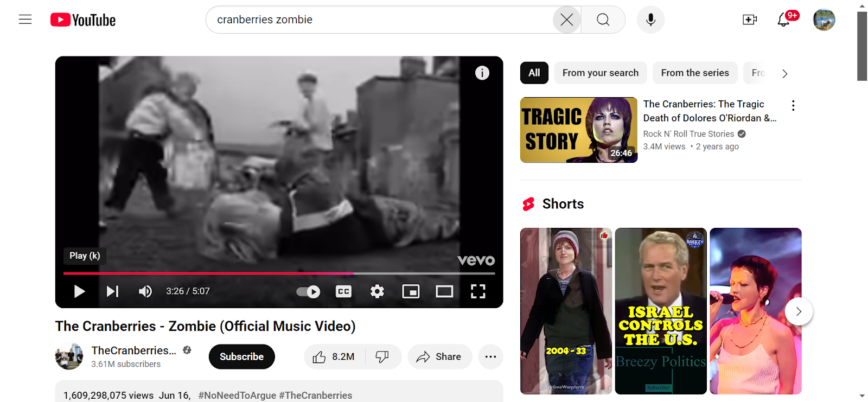This screenshot has width=868, height=402.
Task: Share this video
Action: pos(439,356)
